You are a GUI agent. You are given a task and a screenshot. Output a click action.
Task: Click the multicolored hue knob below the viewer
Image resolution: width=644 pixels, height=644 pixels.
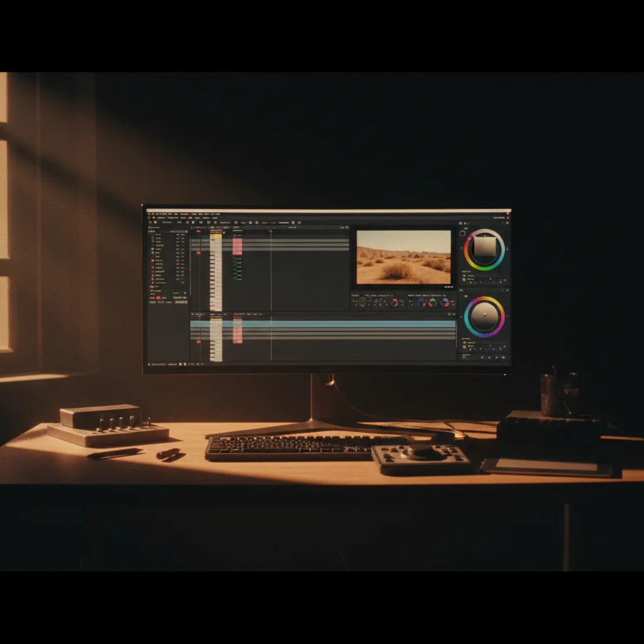394,303
